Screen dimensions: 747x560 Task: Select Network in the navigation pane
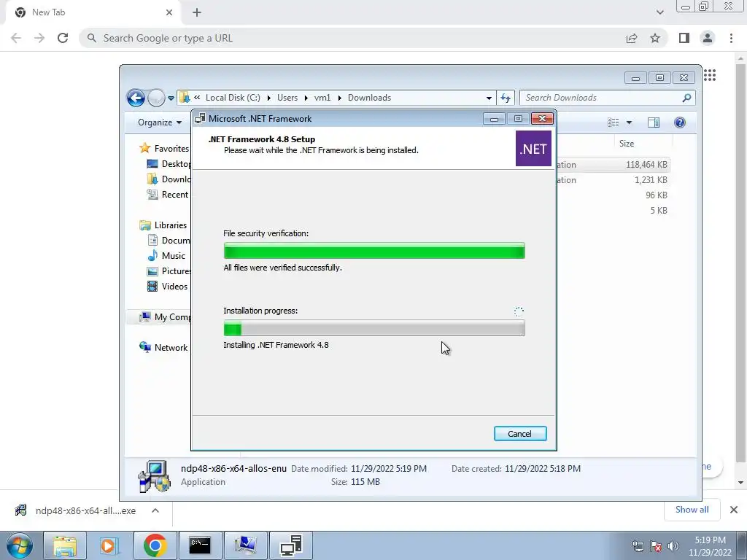pyautogui.click(x=163, y=348)
